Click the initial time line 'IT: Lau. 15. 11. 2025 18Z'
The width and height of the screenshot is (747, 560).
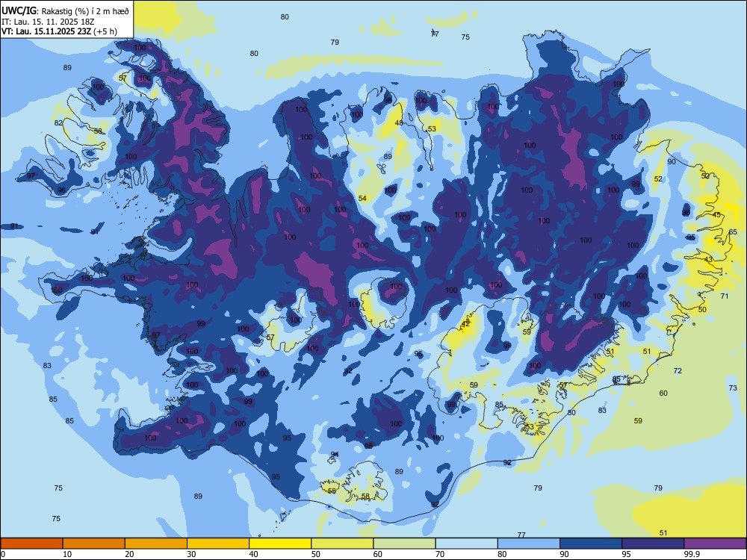click(x=48, y=22)
